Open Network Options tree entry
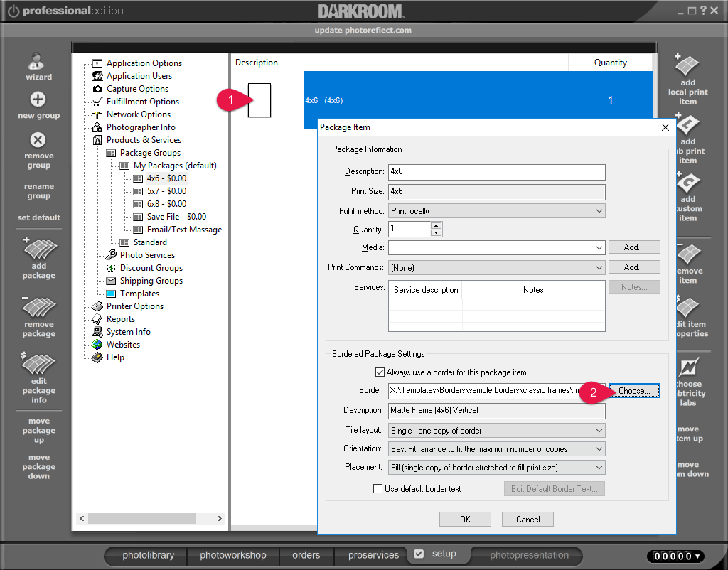728x570 pixels. [139, 114]
